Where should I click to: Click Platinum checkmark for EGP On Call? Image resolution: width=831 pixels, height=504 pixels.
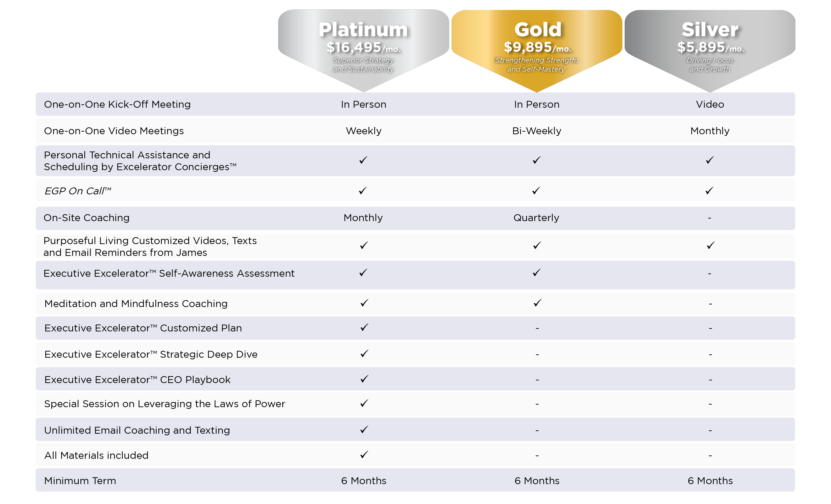point(363,191)
